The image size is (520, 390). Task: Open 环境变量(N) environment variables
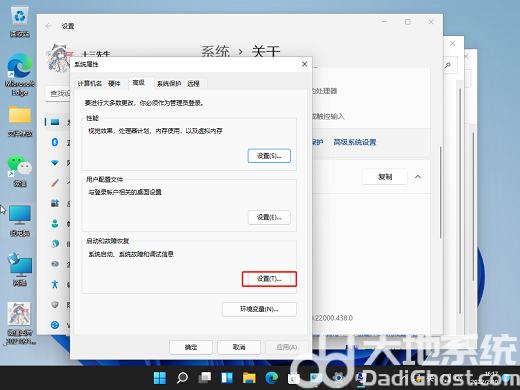click(x=259, y=309)
